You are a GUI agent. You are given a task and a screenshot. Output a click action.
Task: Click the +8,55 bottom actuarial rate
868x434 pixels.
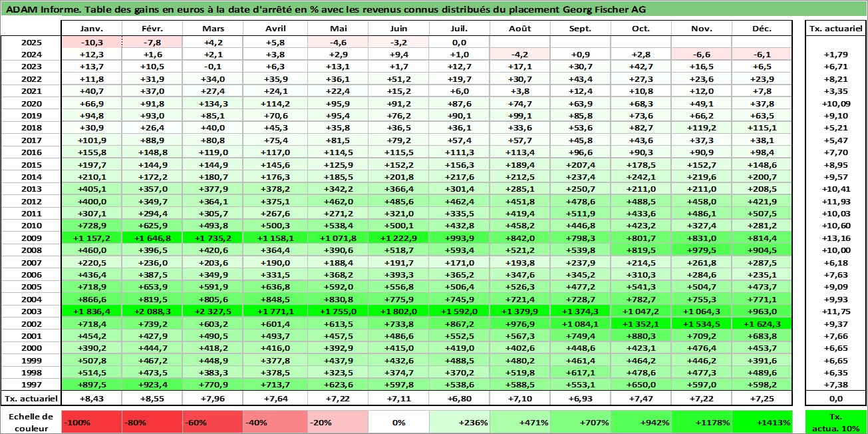152,399
